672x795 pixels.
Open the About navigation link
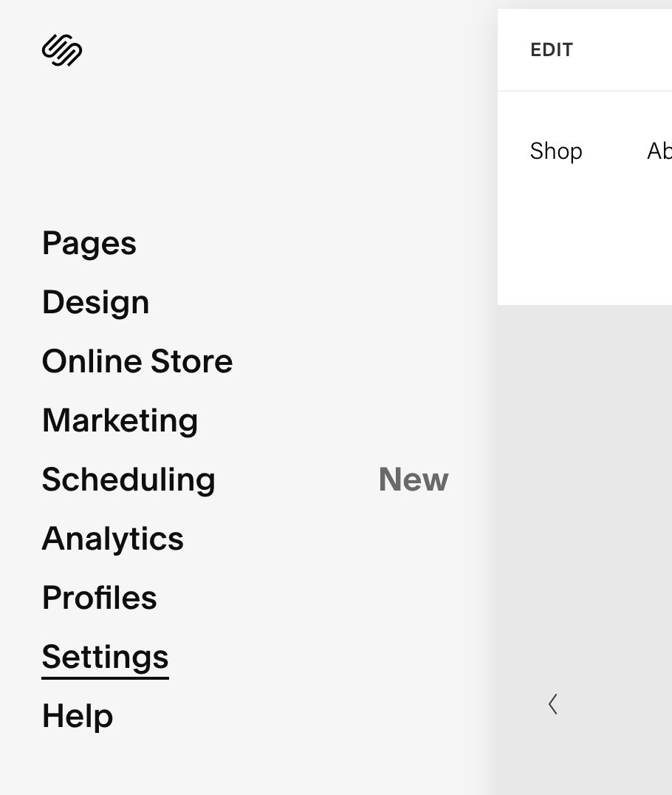662,151
